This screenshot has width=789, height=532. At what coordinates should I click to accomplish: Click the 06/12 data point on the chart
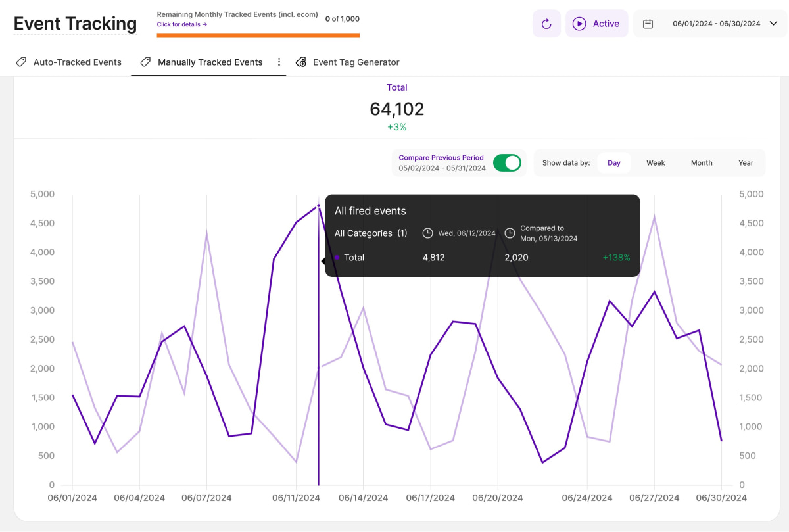[319, 206]
